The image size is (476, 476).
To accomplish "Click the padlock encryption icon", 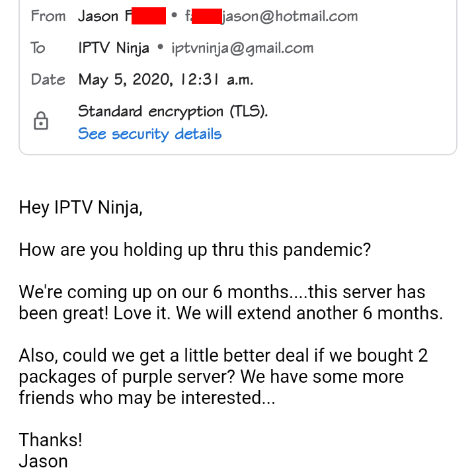I will pyautogui.click(x=41, y=121).
